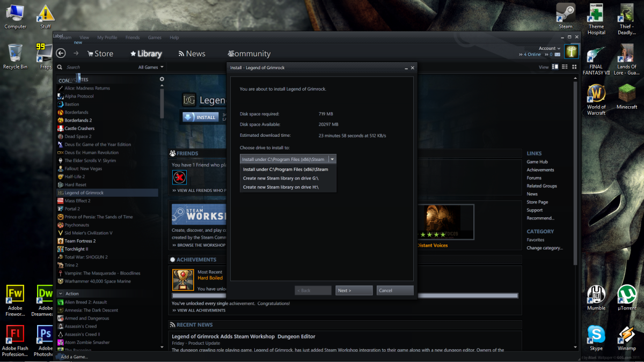Switch to the Store tab
This screenshot has height=362, width=644.
tap(100, 54)
